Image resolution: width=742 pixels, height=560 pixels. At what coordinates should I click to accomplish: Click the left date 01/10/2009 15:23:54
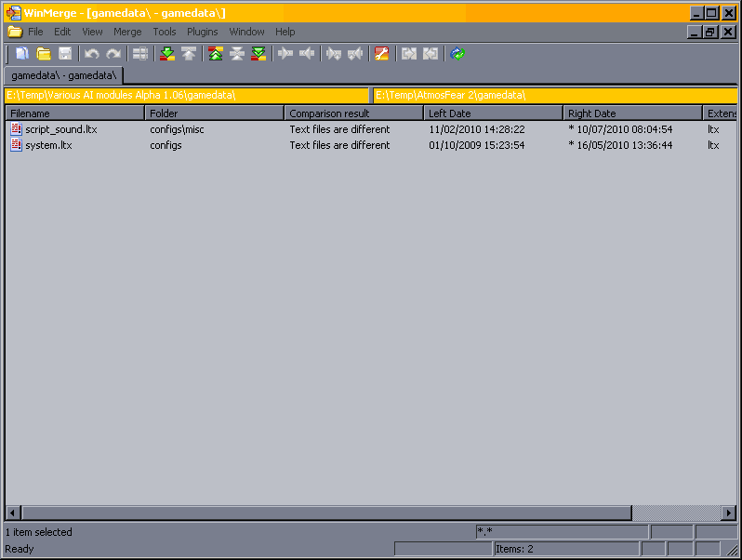[x=476, y=145]
